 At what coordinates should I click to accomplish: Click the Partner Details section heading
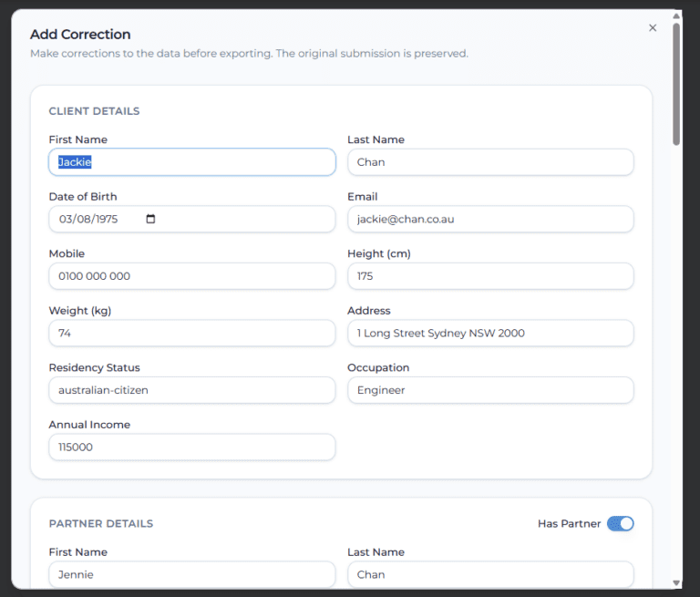tap(101, 524)
